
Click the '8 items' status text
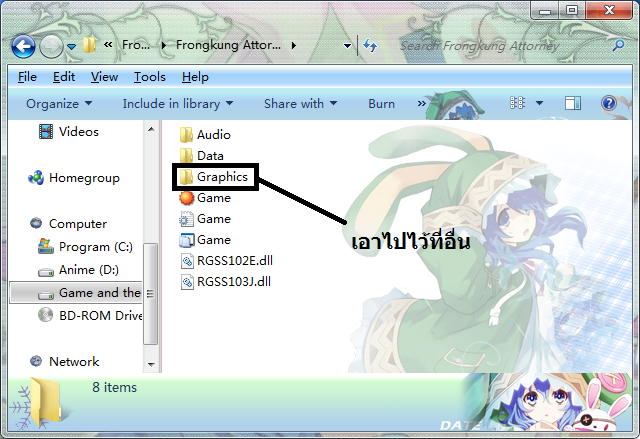pyautogui.click(x=114, y=387)
